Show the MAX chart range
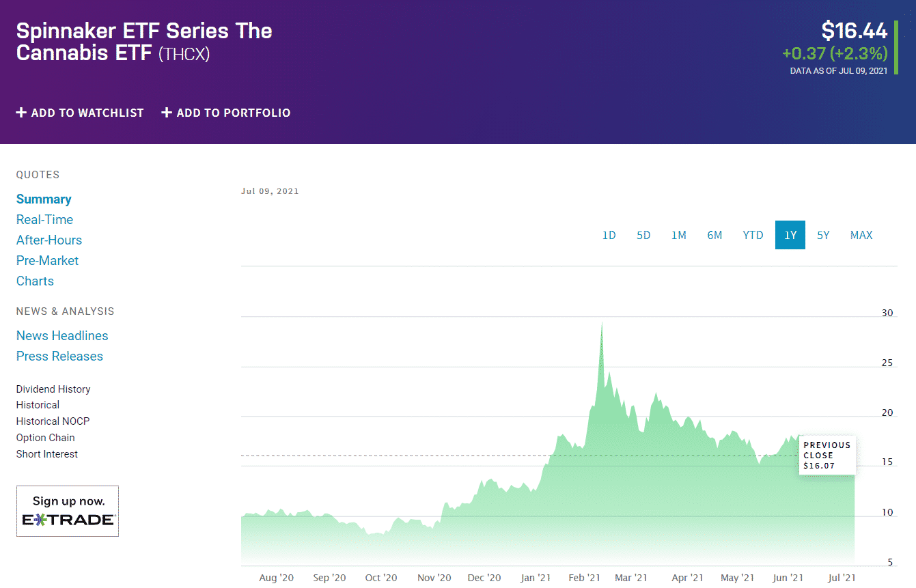 861,235
